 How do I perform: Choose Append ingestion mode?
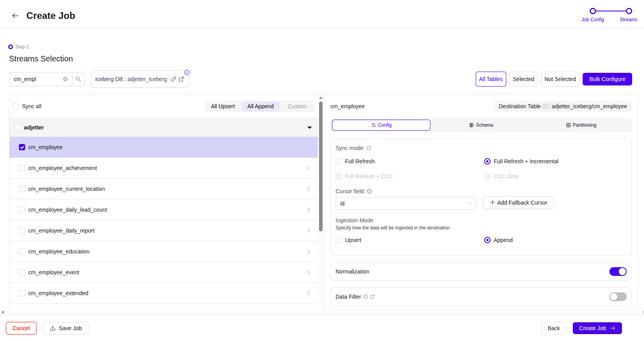487,240
